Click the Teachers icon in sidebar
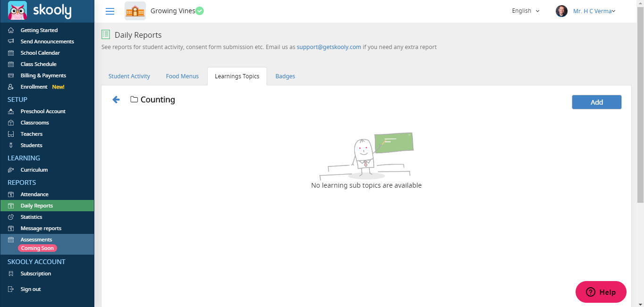The image size is (644, 307). click(x=11, y=134)
